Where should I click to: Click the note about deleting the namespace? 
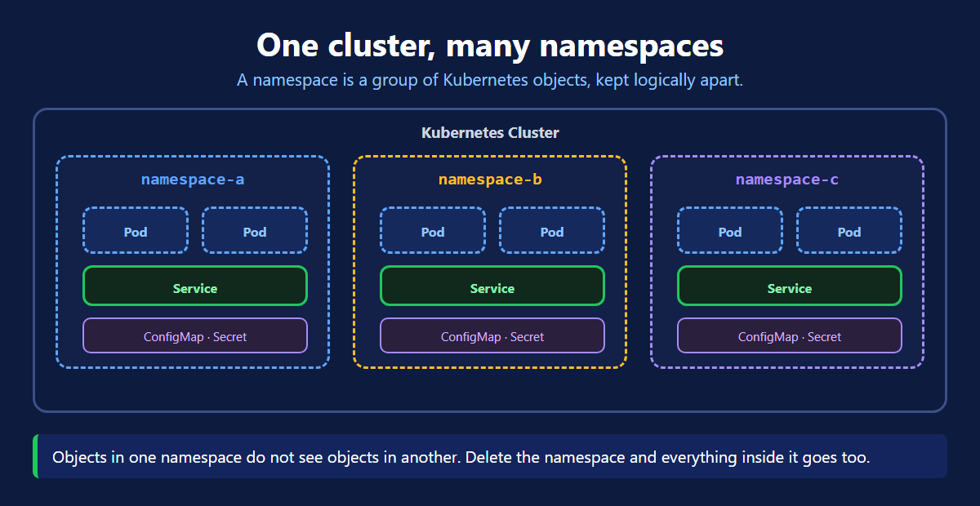click(490, 456)
